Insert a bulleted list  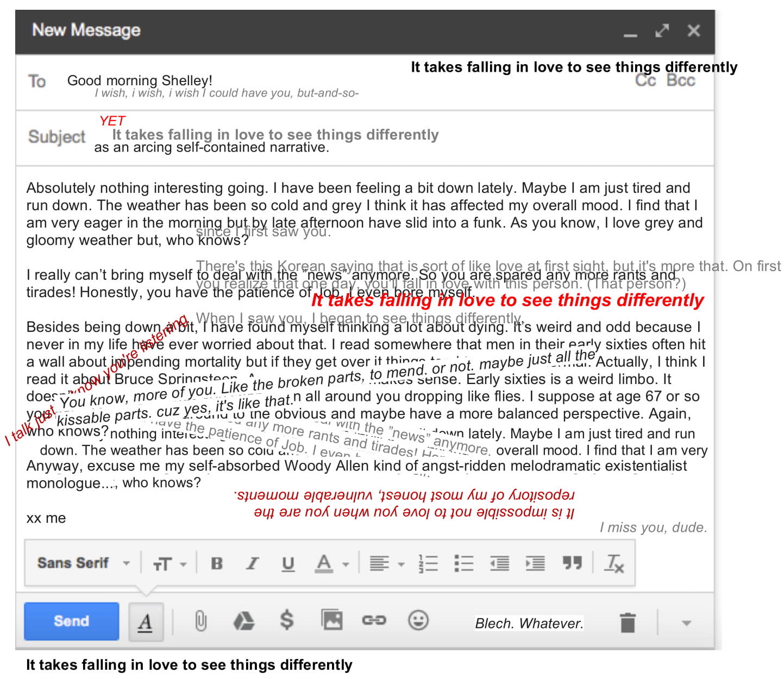point(463,563)
